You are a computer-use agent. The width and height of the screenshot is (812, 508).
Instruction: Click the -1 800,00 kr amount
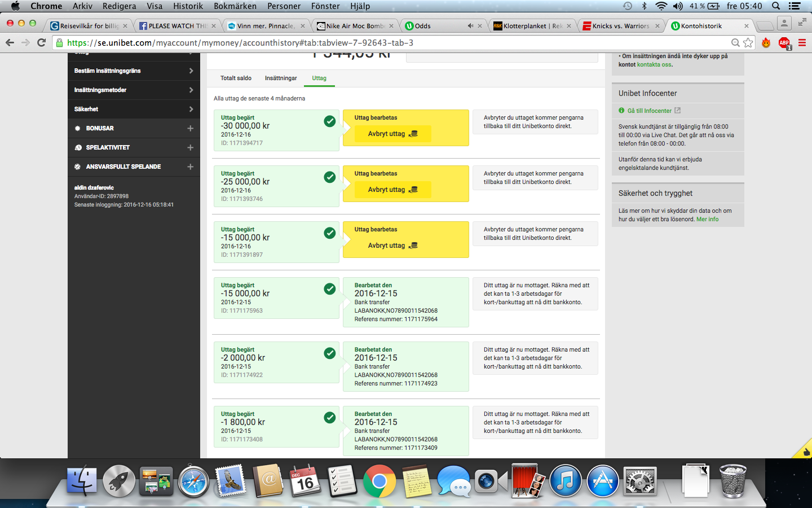(x=243, y=422)
